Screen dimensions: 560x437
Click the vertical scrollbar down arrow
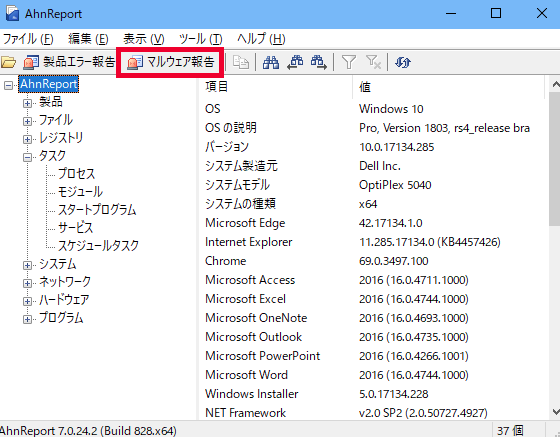pyautogui.click(x=555, y=412)
